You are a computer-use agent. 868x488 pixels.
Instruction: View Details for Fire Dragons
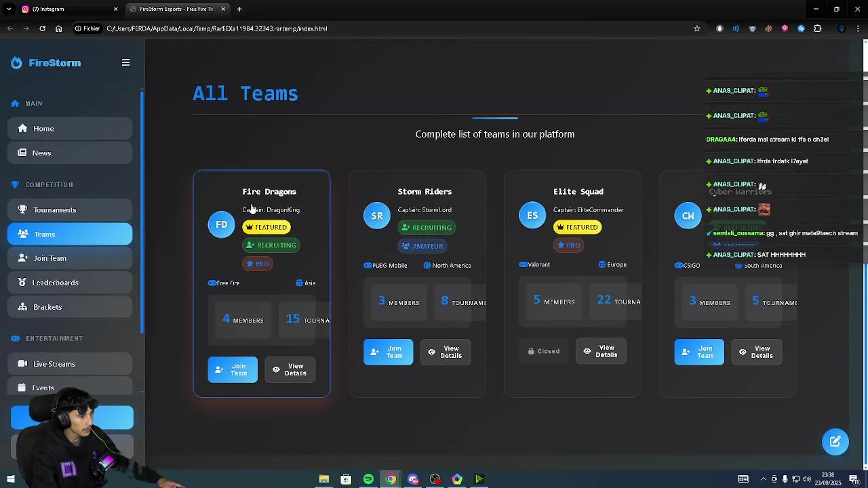(290, 369)
